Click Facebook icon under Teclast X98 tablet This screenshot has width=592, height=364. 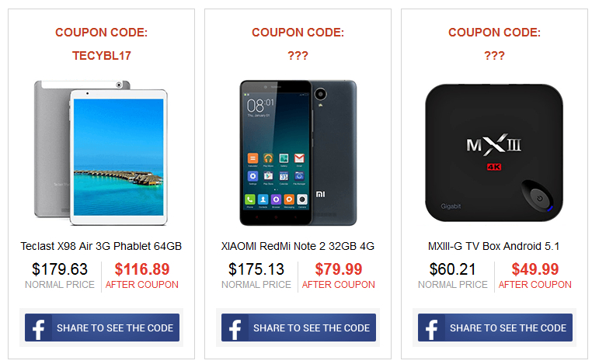click(37, 328)
